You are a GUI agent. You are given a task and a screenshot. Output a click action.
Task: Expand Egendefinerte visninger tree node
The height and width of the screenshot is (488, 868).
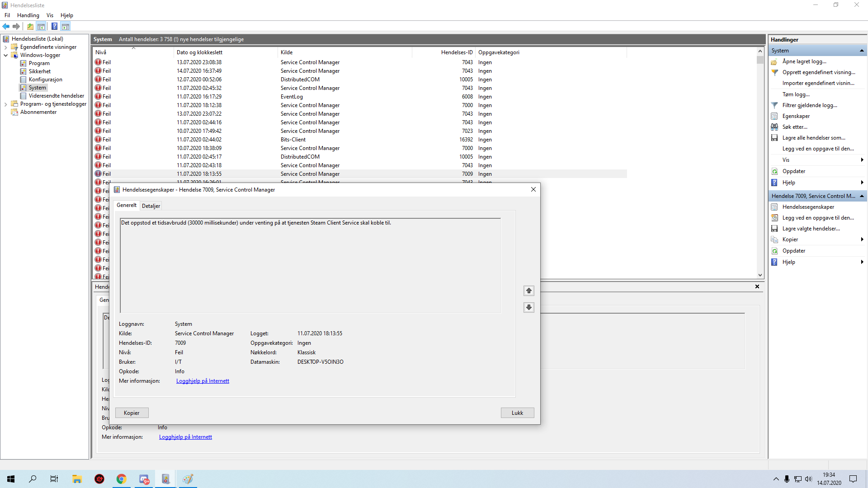click(x=5, y=47)
